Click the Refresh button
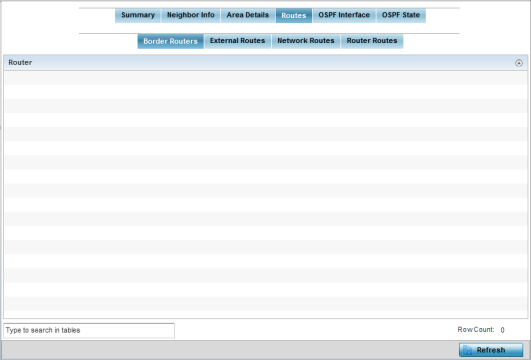 click(491, 350)
